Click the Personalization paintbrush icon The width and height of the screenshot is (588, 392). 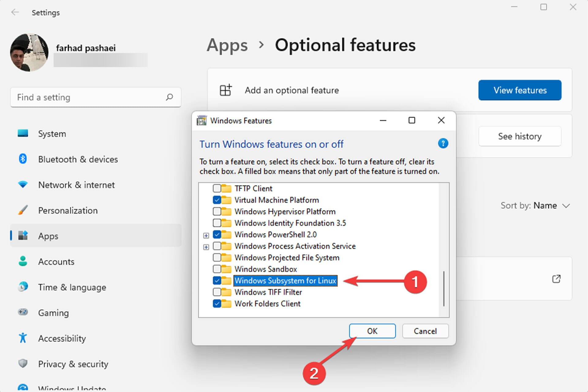pos(23,210)
